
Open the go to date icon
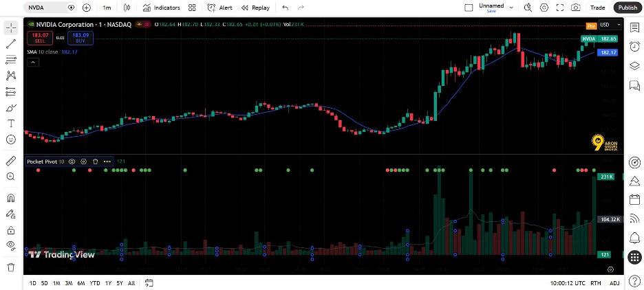[149, 283]
